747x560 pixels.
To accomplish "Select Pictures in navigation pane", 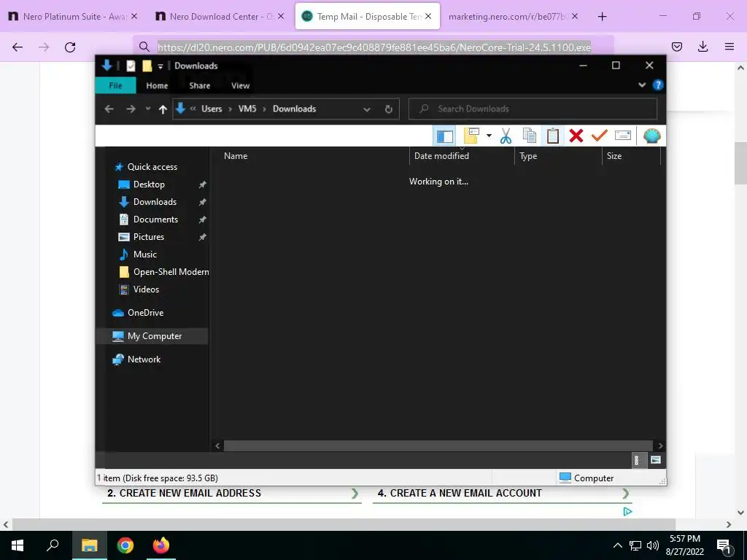I will [148, 237].
